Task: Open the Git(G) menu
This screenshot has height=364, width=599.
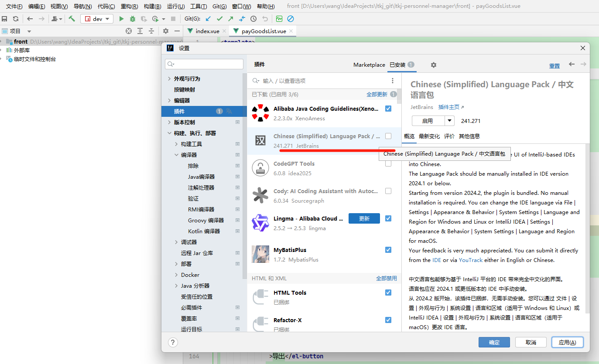Action: tap(219, 7)
